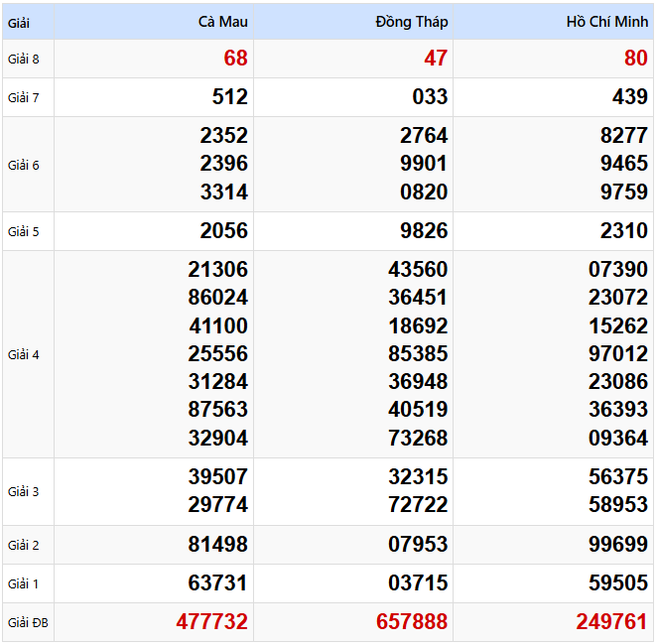Select red number 68 under Cà Mau

pyautogui.click(x=235, y=59)
